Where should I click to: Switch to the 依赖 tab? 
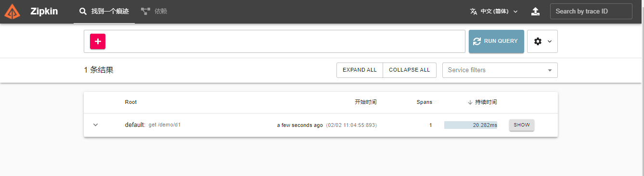tap(154, 12)
